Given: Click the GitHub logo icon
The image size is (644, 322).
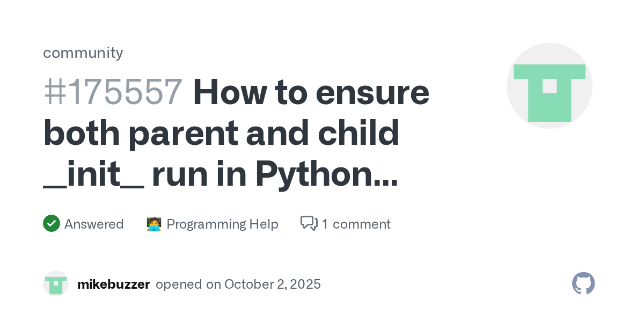Looking at the screenshot, I should [583, 283].
